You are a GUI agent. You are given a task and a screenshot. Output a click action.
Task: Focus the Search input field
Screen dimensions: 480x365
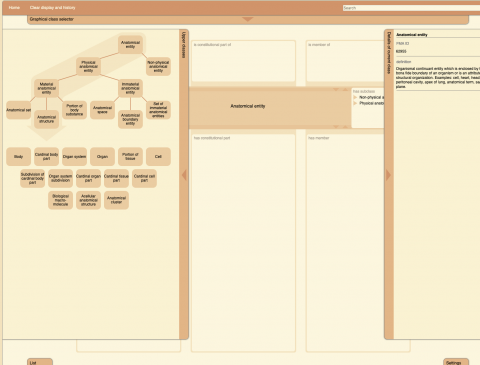pos(411,8)
